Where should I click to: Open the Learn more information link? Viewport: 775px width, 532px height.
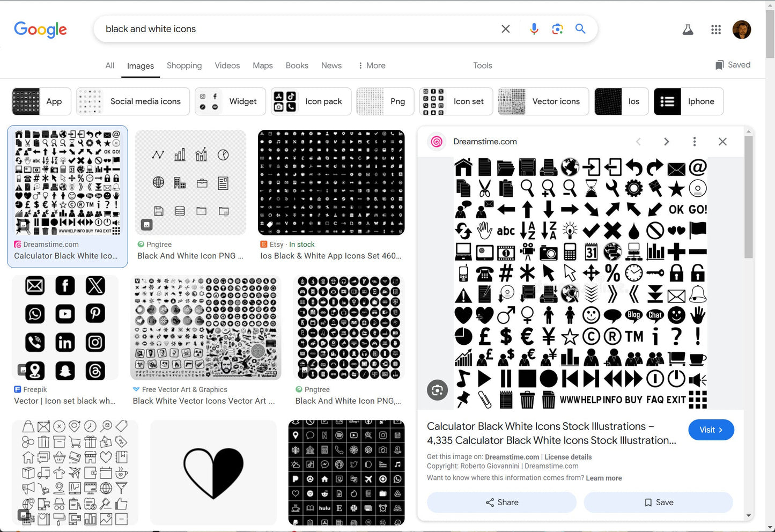[604, 478]
